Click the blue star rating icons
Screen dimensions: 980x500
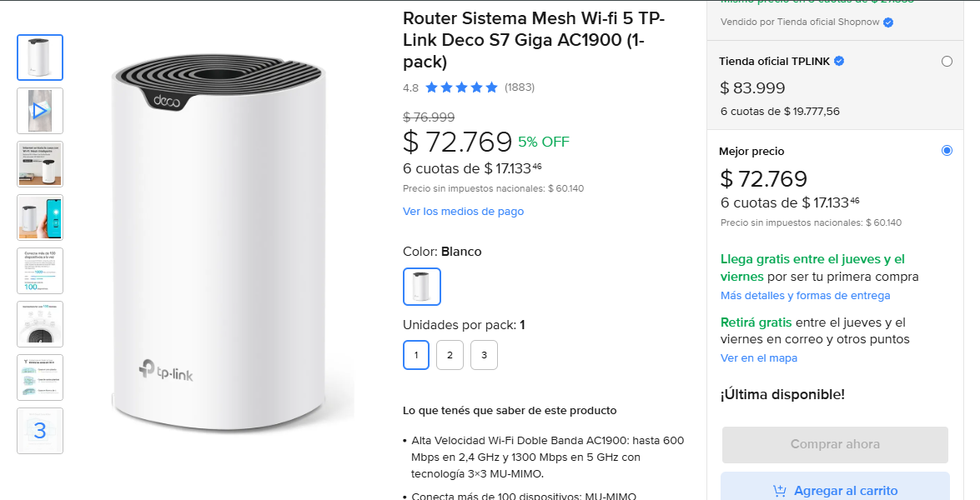point(461,87)
